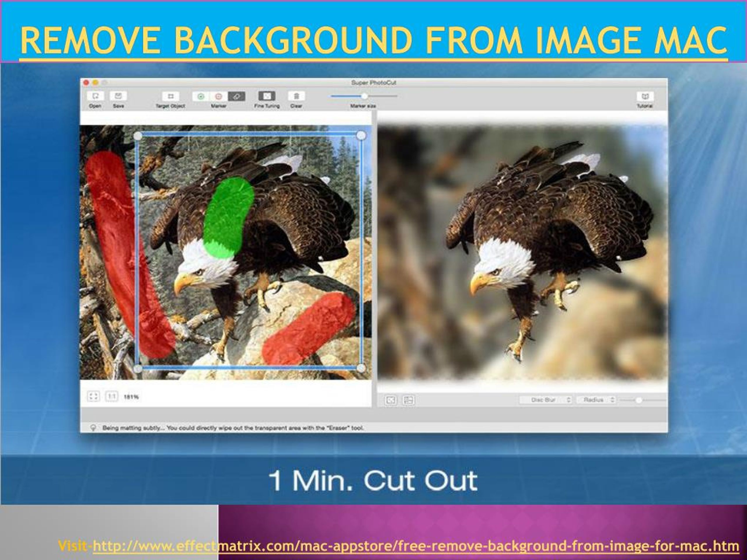Click the bottom-left selection handle
The height and width of the screenshot is (560, 747).
click(x=138, y=369)
